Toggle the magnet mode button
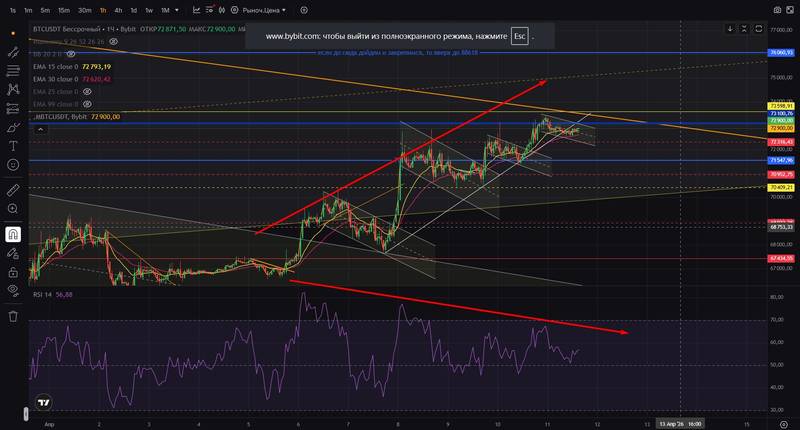 pos(13,235)
